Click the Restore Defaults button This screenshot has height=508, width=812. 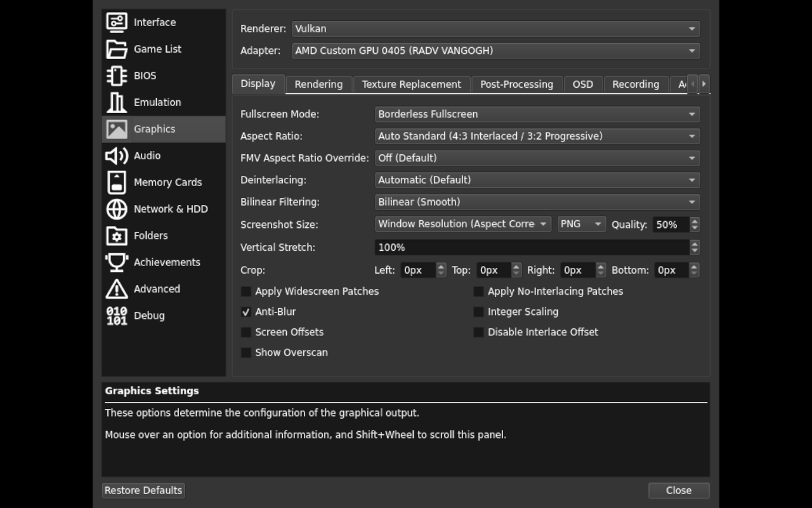point(143,490)
